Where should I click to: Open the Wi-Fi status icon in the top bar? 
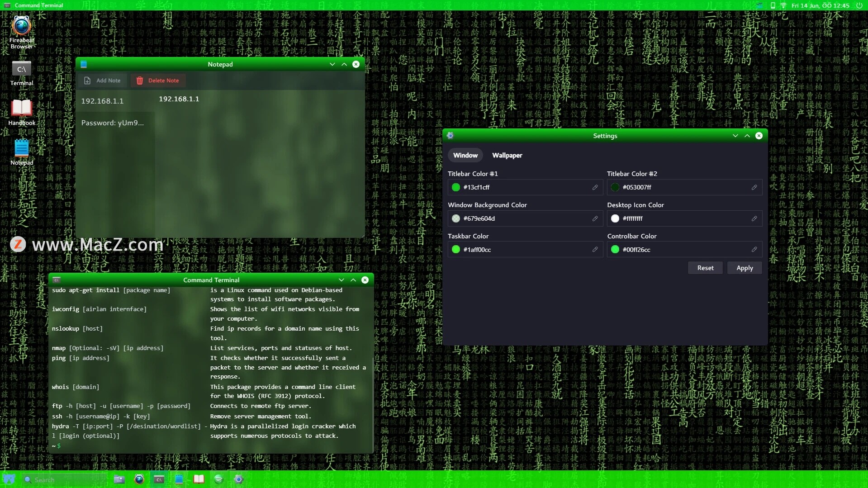pos(783,5)
